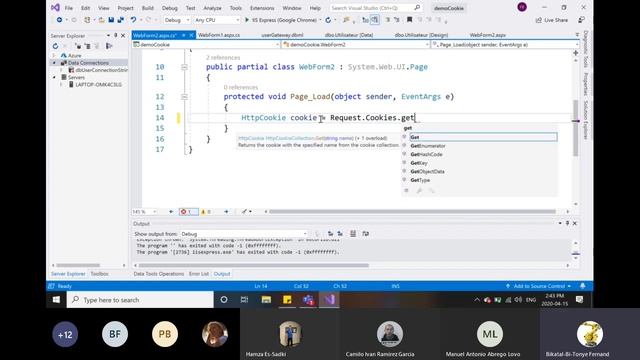Image resolution: width=640 pixels, height=360 pixels.
Task: Select GetEnumerator in IntelliSense list
Action: (x=427, y=146)
